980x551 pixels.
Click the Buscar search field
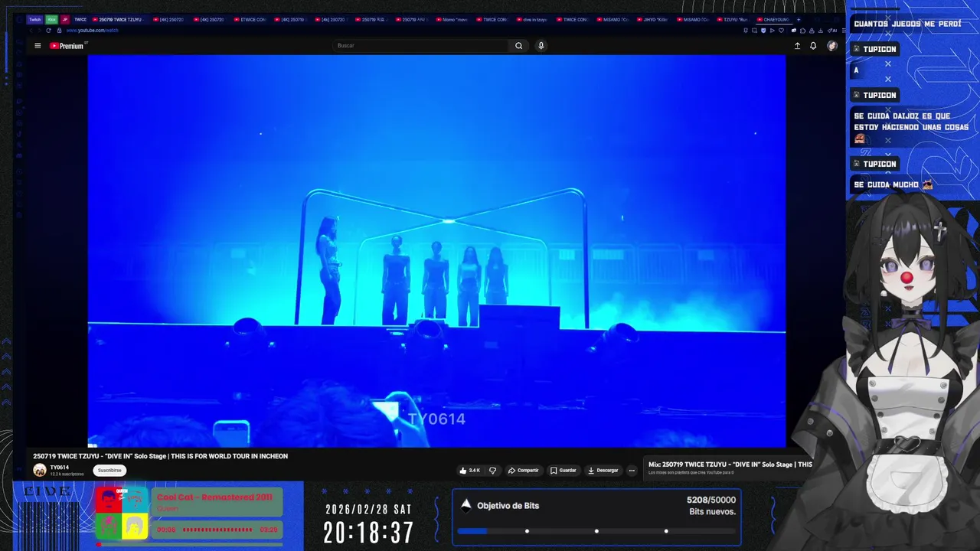coord(421,45)
